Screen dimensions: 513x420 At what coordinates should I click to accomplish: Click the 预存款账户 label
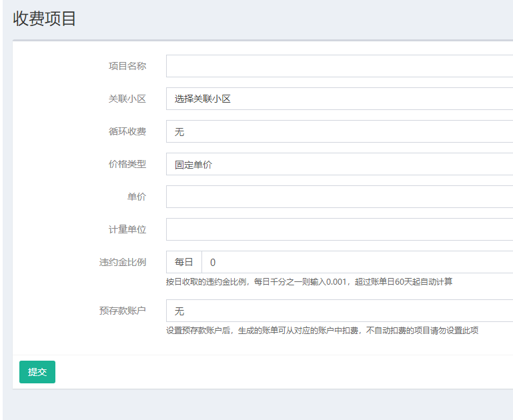click(x=123, y=311)
